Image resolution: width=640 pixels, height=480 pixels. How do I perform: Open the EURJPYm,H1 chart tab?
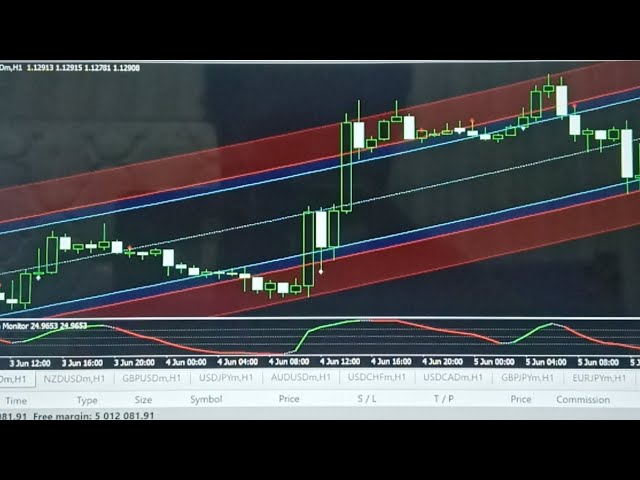point(601,379)
